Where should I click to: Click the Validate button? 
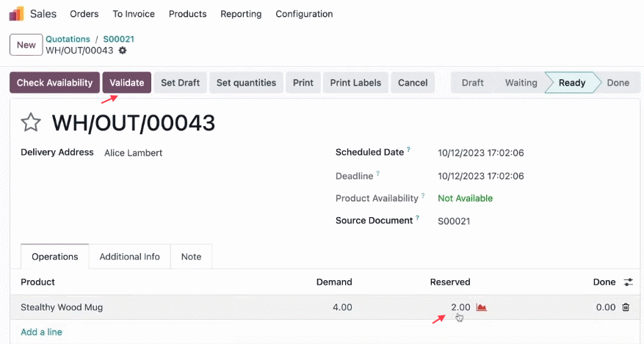(x=127, y=82)
